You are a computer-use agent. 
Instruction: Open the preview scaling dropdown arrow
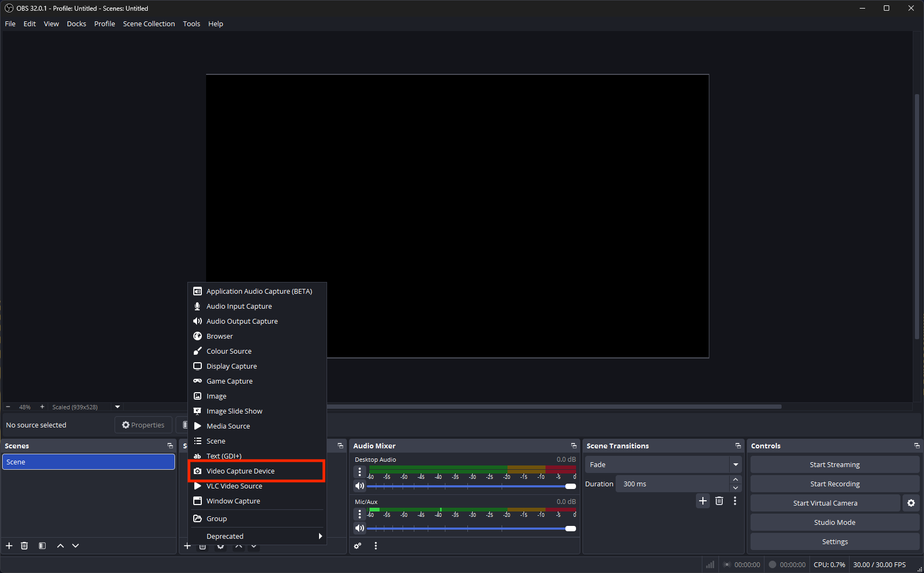pyautogui.click(x=118, y=407)
